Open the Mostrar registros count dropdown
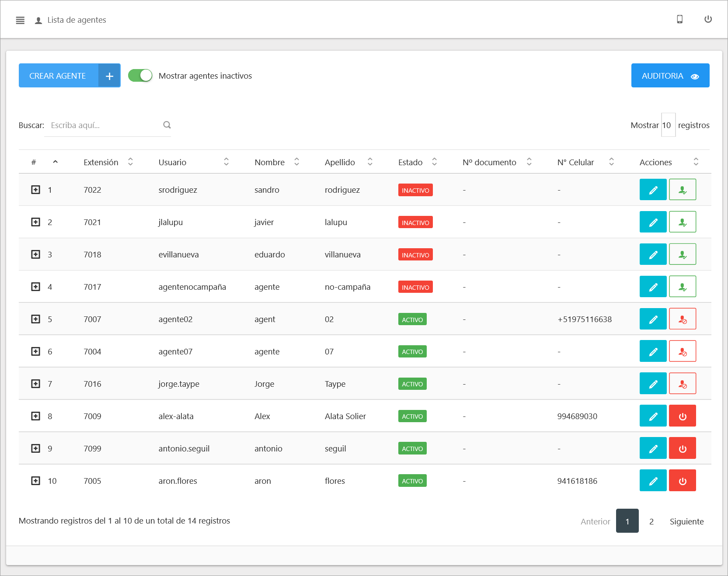 pos(668,125)
